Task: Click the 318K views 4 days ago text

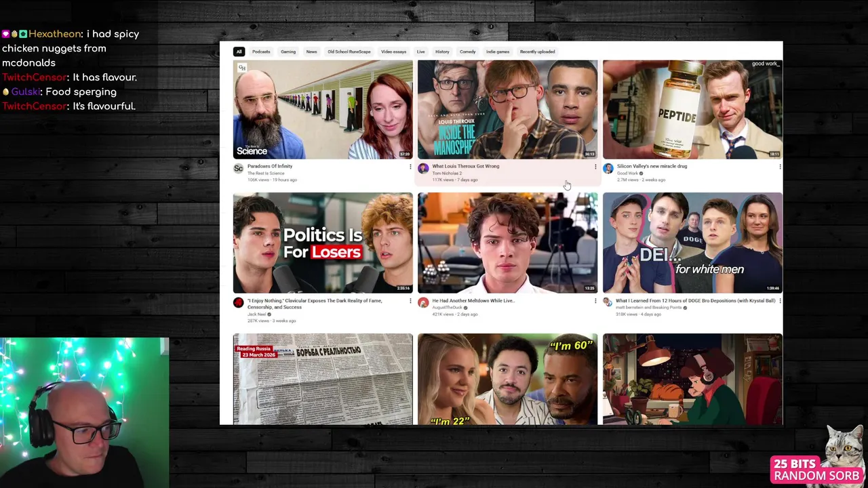Action: pos(638,314)
